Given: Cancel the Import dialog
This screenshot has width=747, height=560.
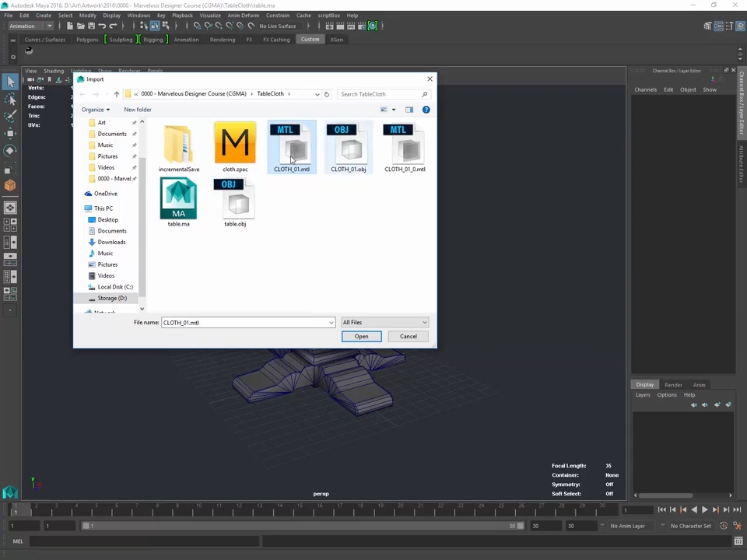Looking at the screenshot, I should pos(408,336).
